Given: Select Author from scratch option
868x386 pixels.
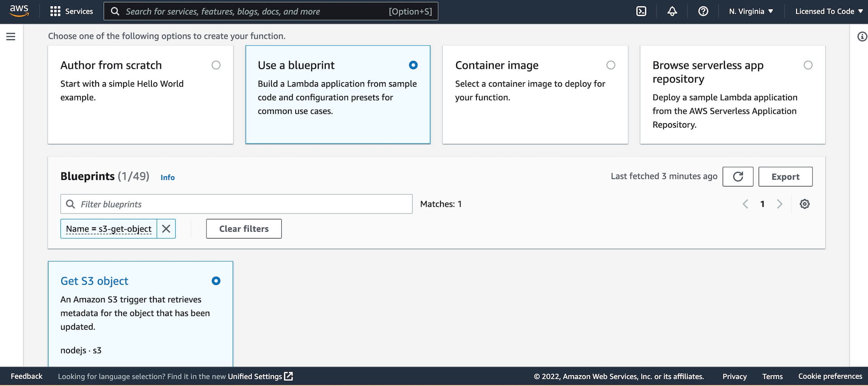Looking at the screenshot, I should pos(216,65).
